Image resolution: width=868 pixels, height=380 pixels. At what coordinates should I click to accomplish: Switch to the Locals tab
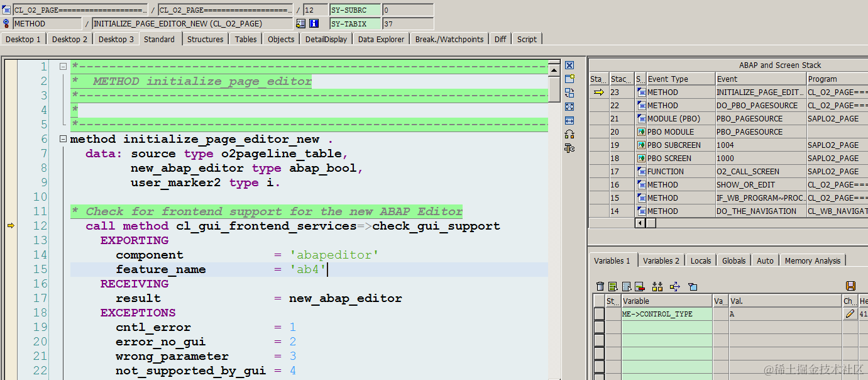pyautogui.click(x=701, y=260)
